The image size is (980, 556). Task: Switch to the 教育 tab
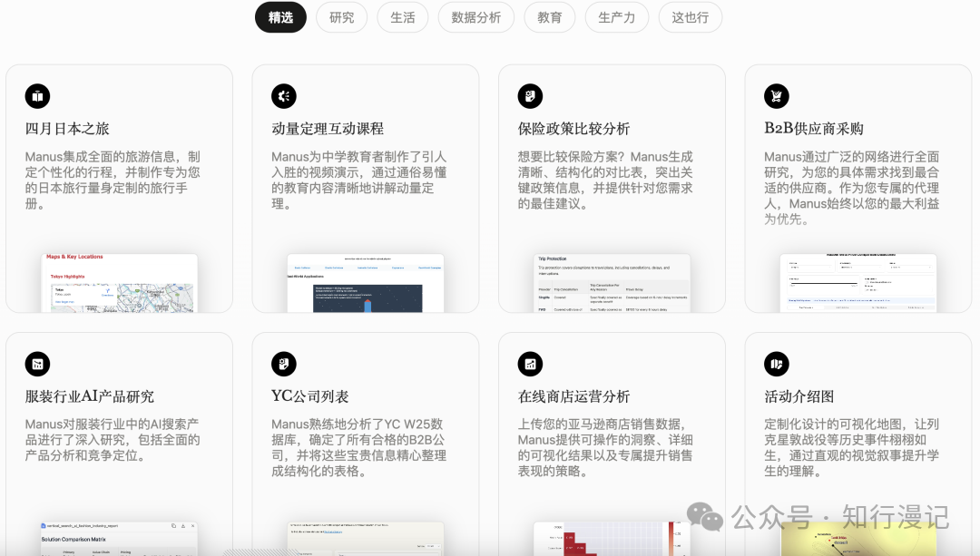pyautogui.click(x=549, y=17)
